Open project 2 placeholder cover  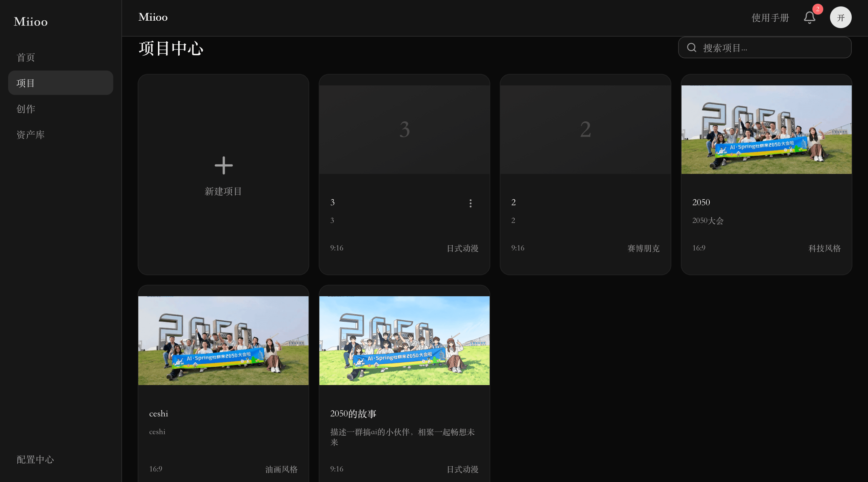586,129
